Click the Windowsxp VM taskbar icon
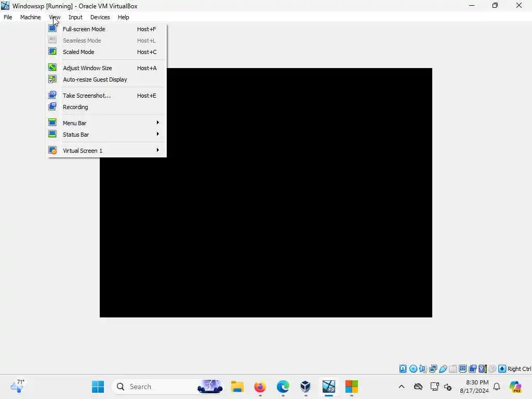 [x=329, y=387]
